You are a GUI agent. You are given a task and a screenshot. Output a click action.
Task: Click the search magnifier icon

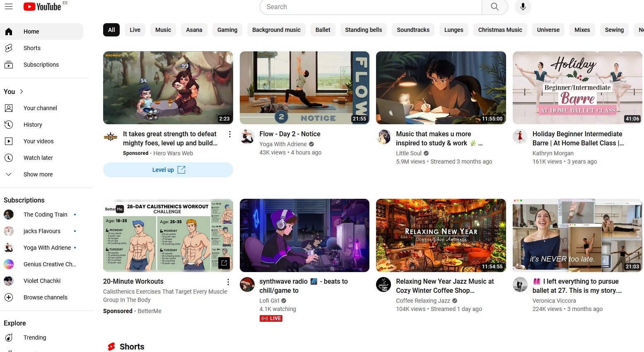pos(494,7)
